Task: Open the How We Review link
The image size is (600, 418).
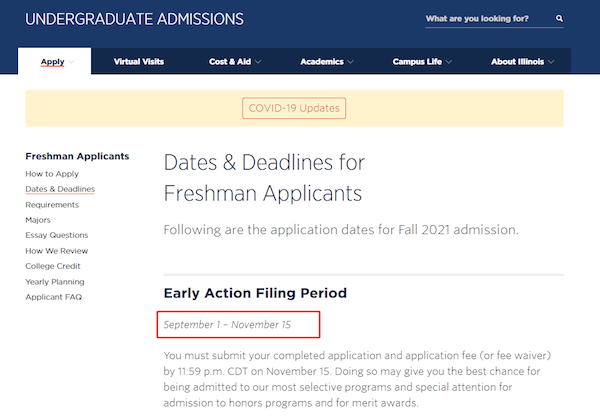Action: (x=57, y=251)
